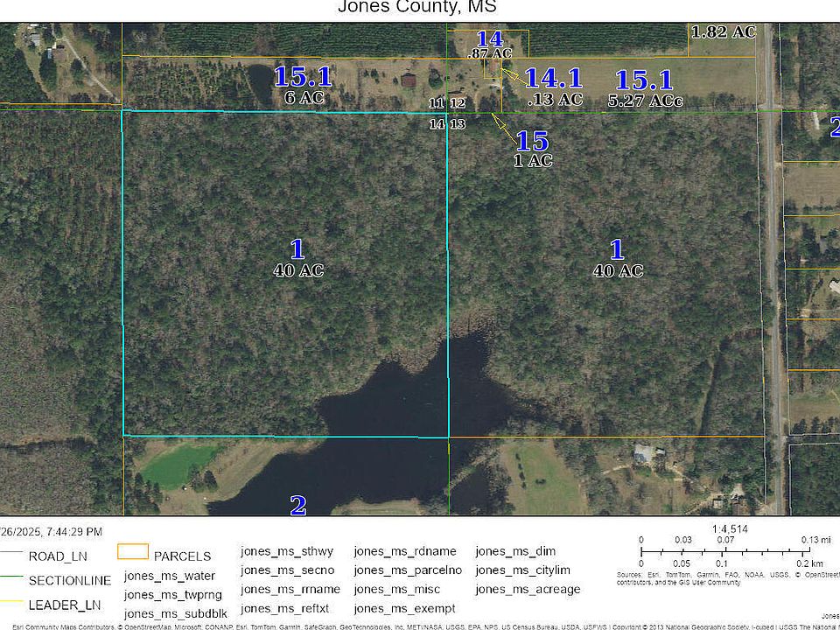Screen dimensions: 840x630
Task: Click parcel 14.1 label
Action: pyautogui.click(x=554, y=87)
